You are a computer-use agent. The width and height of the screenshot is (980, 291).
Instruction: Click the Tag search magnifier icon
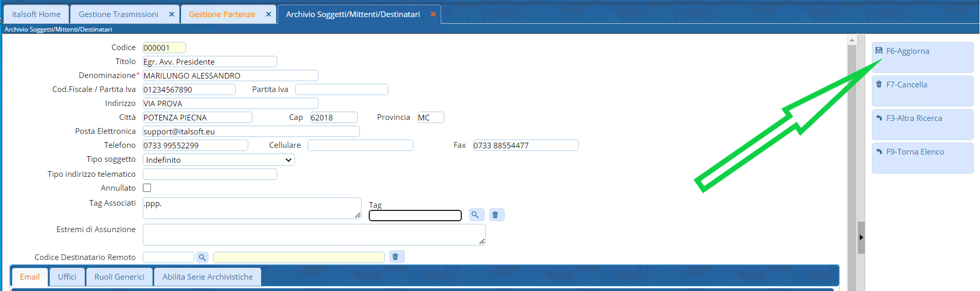pos(476,215)
